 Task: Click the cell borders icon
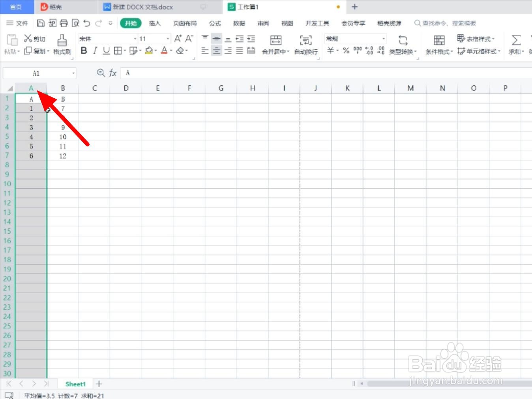pyautogui.click(x=118, y=51)
